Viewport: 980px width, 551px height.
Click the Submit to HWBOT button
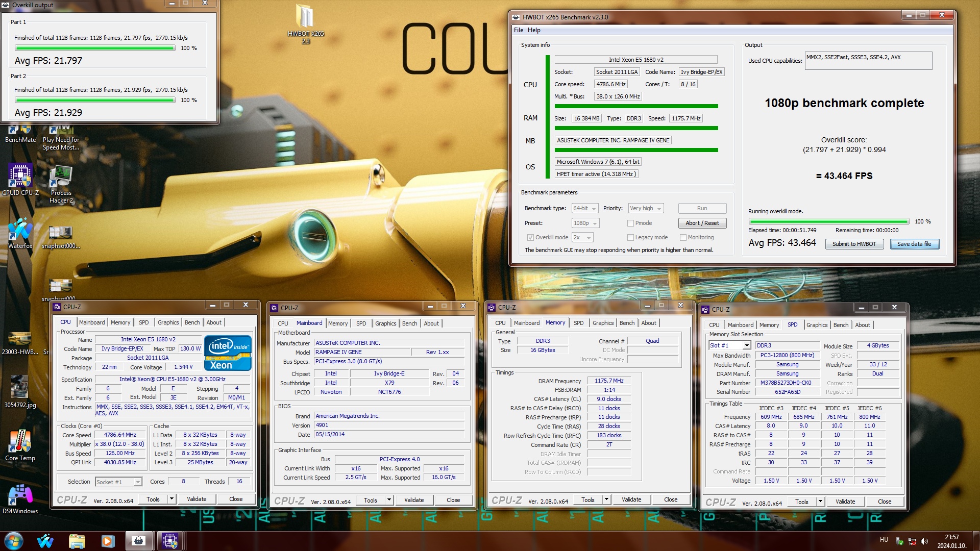854,244
